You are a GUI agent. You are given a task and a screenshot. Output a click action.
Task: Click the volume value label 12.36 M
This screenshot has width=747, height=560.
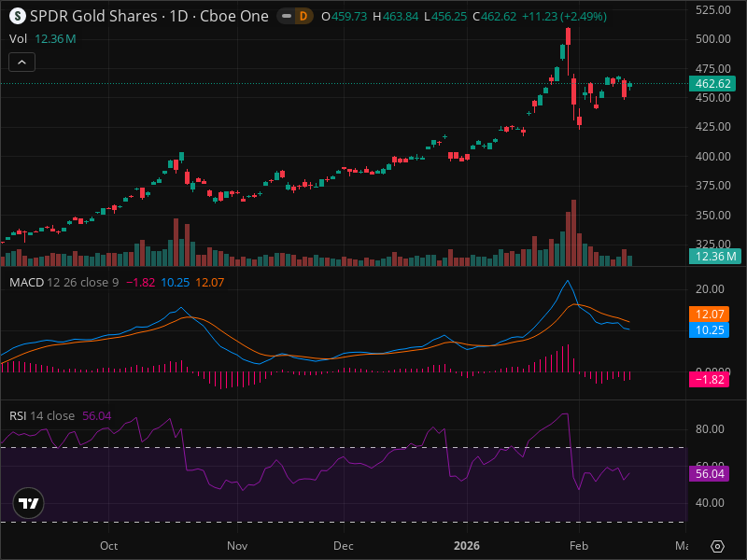click(715, 256)
